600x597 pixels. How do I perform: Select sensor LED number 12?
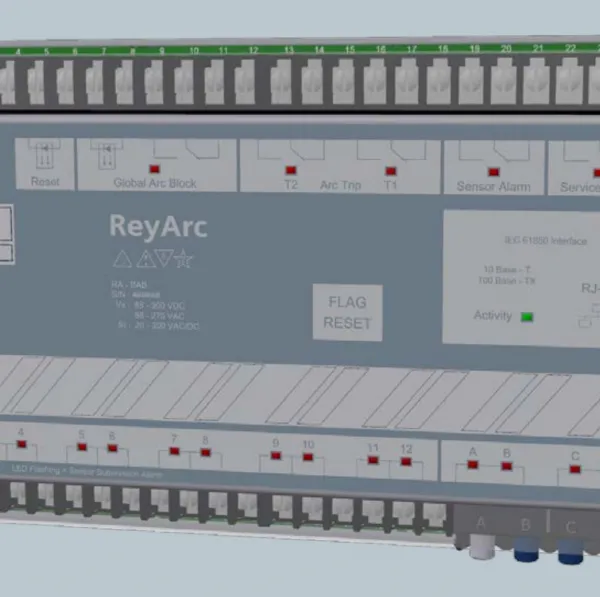pos(406,462)
